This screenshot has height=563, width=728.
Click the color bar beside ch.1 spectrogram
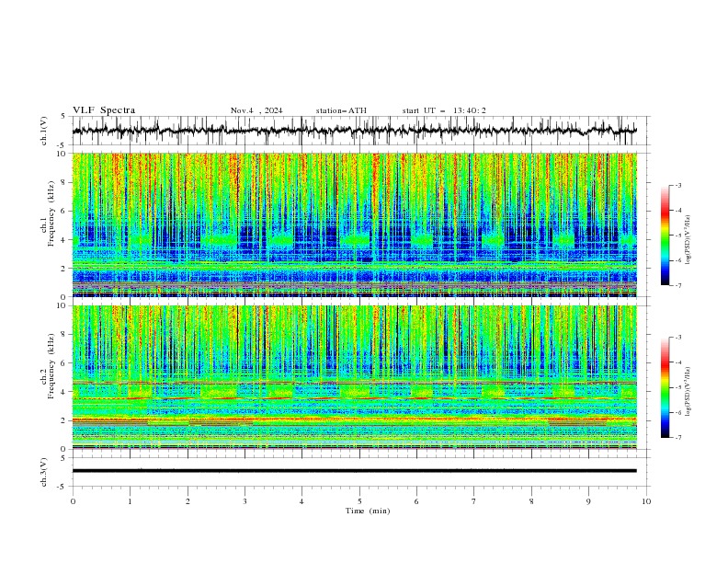pos(665,236)
